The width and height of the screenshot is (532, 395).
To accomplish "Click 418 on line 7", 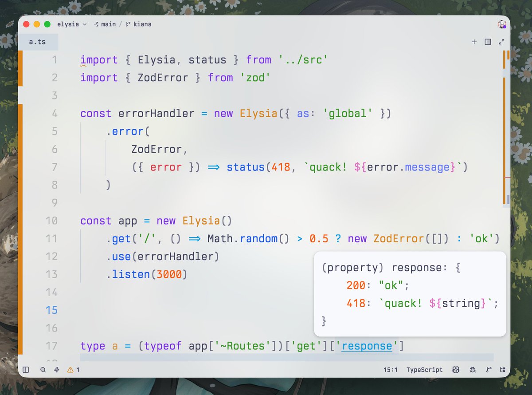I will point(281,167).
